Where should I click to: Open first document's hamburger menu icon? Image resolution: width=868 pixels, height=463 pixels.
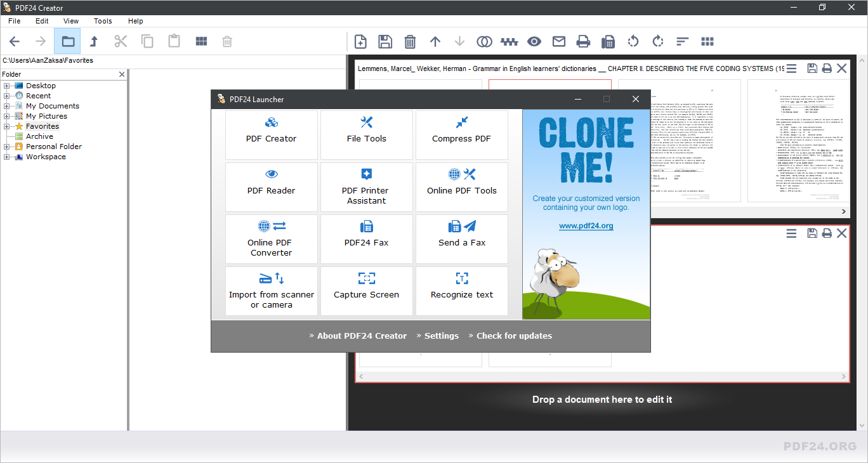791,68
